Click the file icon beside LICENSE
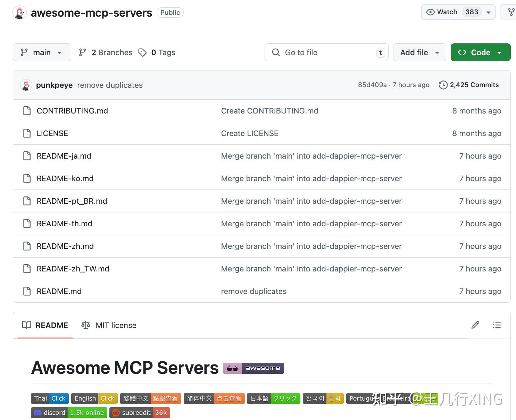 pyautogui.click(x=27, y=133)
